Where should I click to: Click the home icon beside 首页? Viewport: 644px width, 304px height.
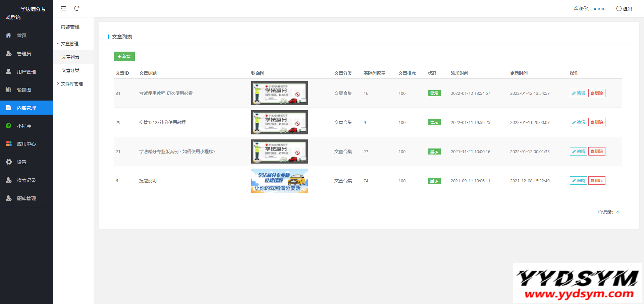[x=9, y=35]
